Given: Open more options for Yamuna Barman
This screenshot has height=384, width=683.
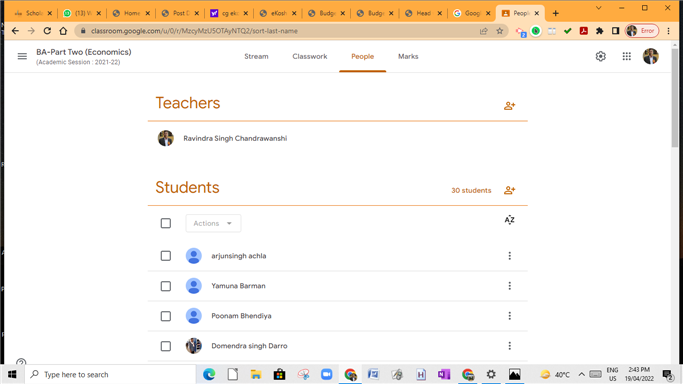Looking at the screenshot, I should point(509,286).
